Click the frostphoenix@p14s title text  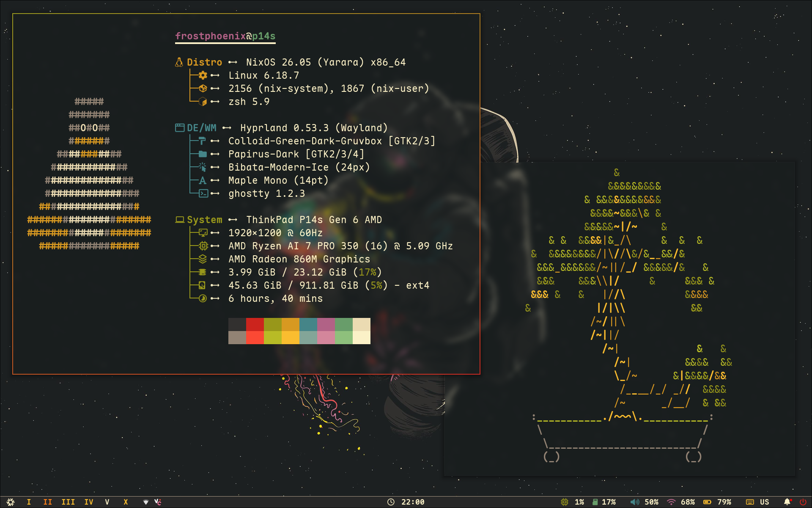[x=225, y=36]
